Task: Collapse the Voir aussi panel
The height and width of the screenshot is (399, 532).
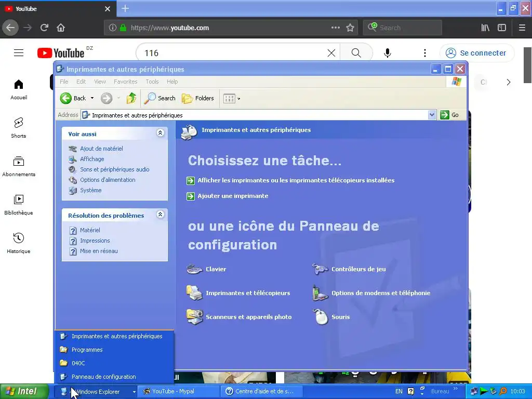Action: (160, 133)
